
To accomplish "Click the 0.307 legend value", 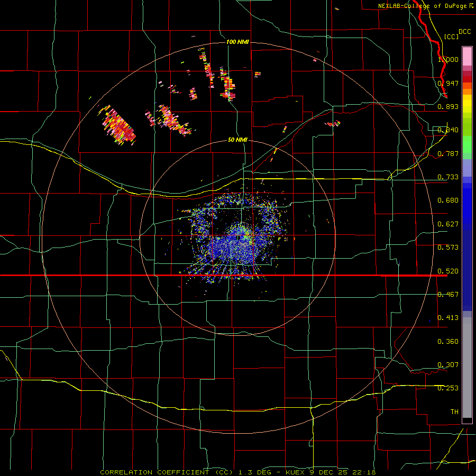I will (x=448, y=365).
